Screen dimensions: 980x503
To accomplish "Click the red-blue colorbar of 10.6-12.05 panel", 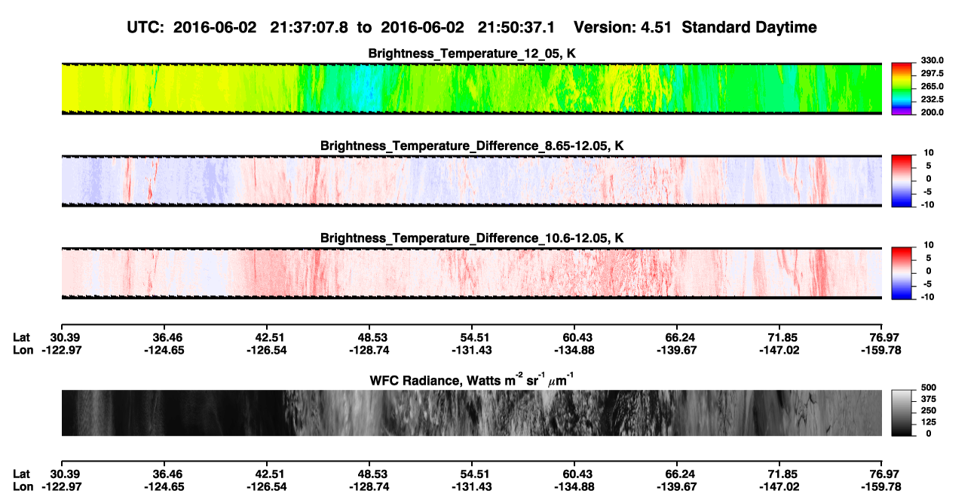I will 902,272.
